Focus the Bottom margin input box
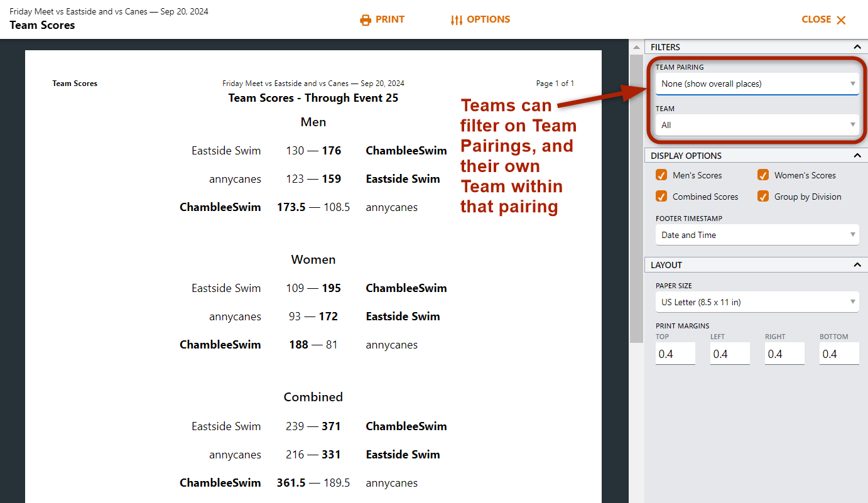Screen dimensions: 868x503 coord(839,353)
